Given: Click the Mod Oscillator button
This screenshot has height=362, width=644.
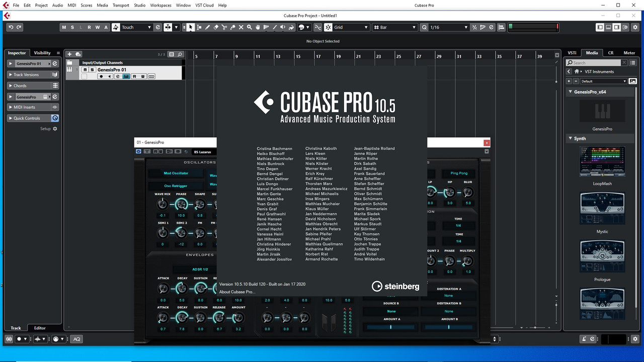Looking at the screenshot, I should [176, 173].
